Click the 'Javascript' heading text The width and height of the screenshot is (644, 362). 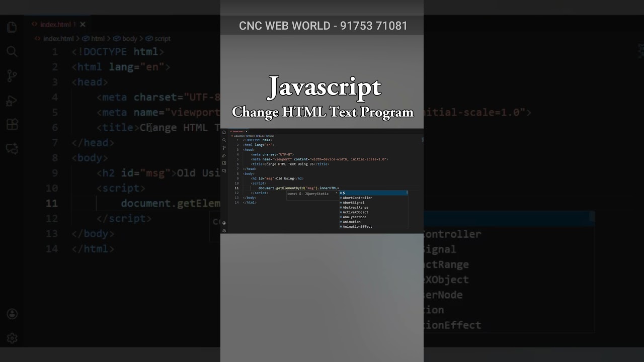325,87
